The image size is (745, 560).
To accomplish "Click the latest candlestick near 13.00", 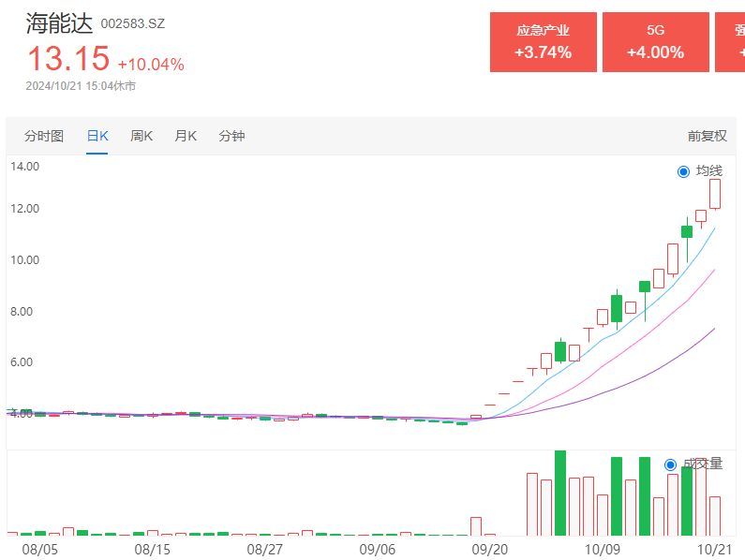I will pos(715,194).
